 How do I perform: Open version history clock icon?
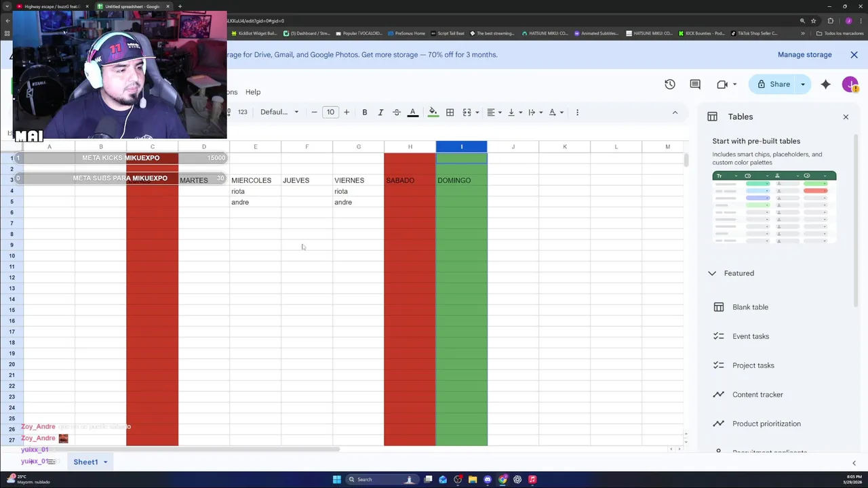point(670,84)
